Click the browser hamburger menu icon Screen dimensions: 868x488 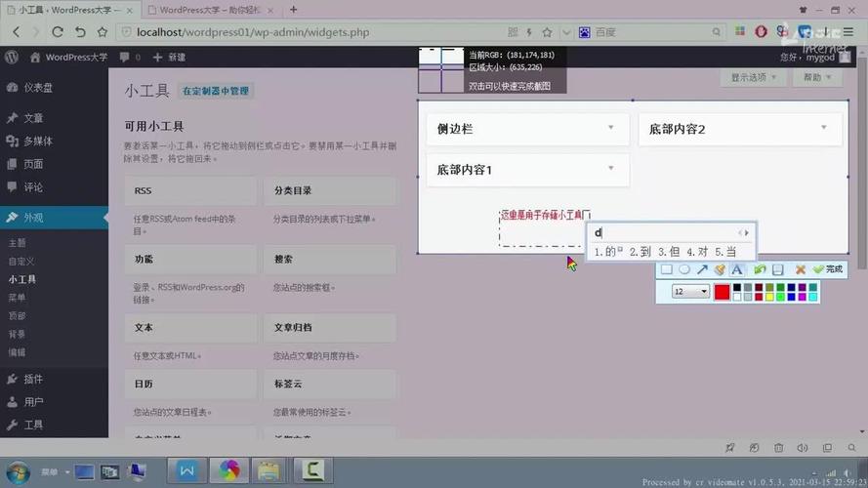click(848, 32)
